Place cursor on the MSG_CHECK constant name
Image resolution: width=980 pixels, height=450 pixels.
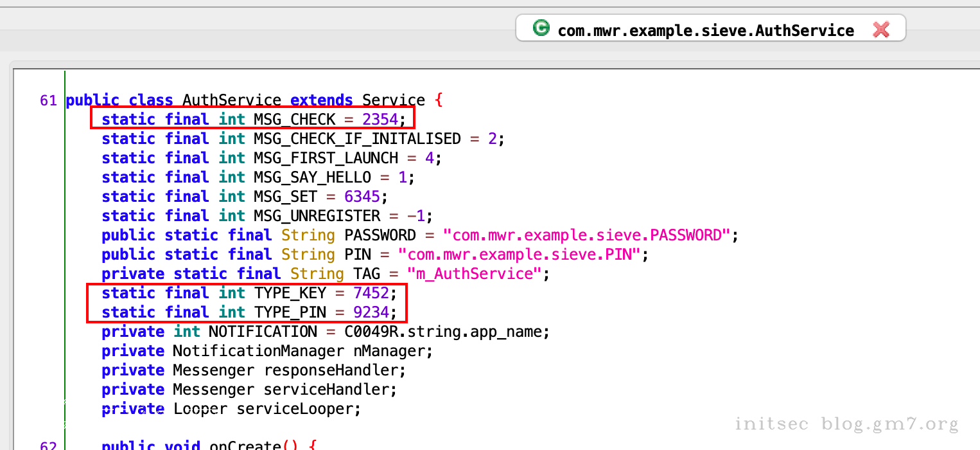click(x=294, y=120)
